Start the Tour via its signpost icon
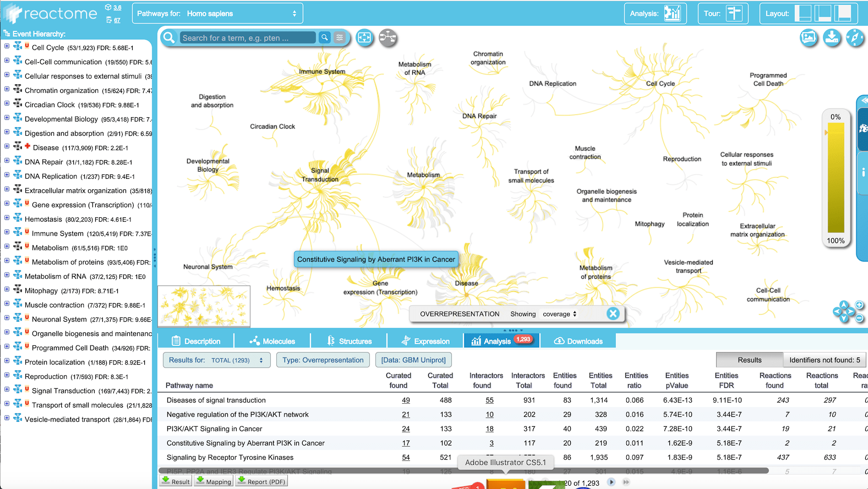 coord(734,13)
